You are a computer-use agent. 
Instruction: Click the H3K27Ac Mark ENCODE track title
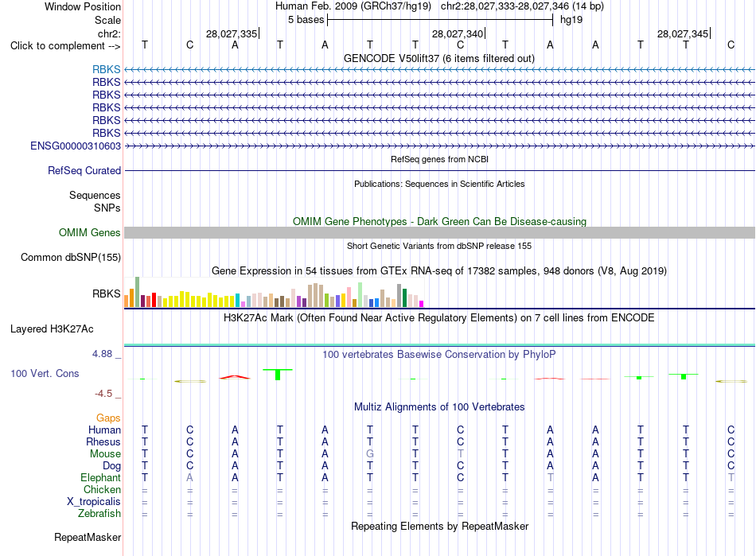(439, 318)
